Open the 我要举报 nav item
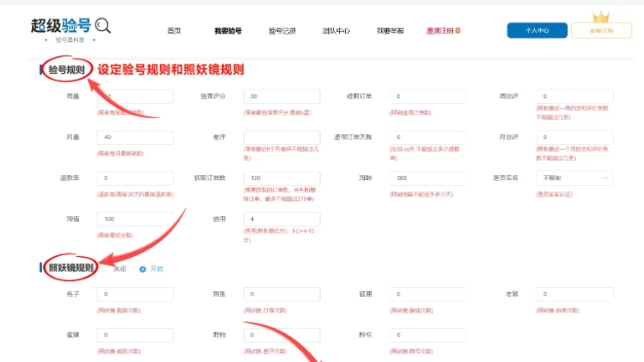The height and width of the screenshot is (362, 644). coord(390,31)
